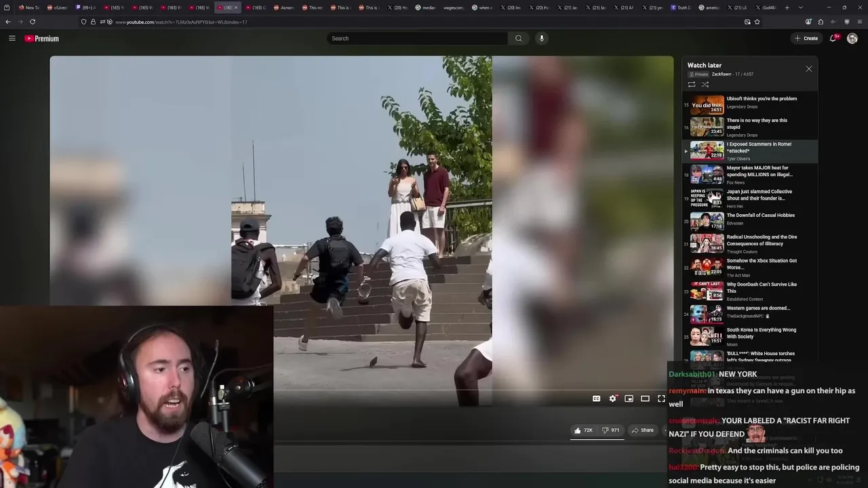Open a new browser tab with plus
The image size is (868, 488).
(787, 7)
